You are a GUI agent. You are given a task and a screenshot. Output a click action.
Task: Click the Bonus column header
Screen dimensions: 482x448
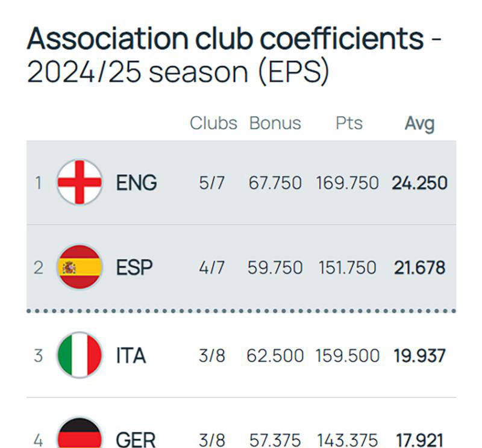(275, 123)
